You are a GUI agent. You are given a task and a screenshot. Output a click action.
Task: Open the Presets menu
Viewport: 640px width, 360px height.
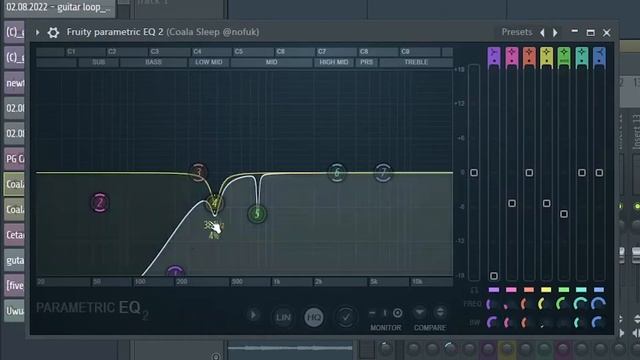(x=517, y=32)
